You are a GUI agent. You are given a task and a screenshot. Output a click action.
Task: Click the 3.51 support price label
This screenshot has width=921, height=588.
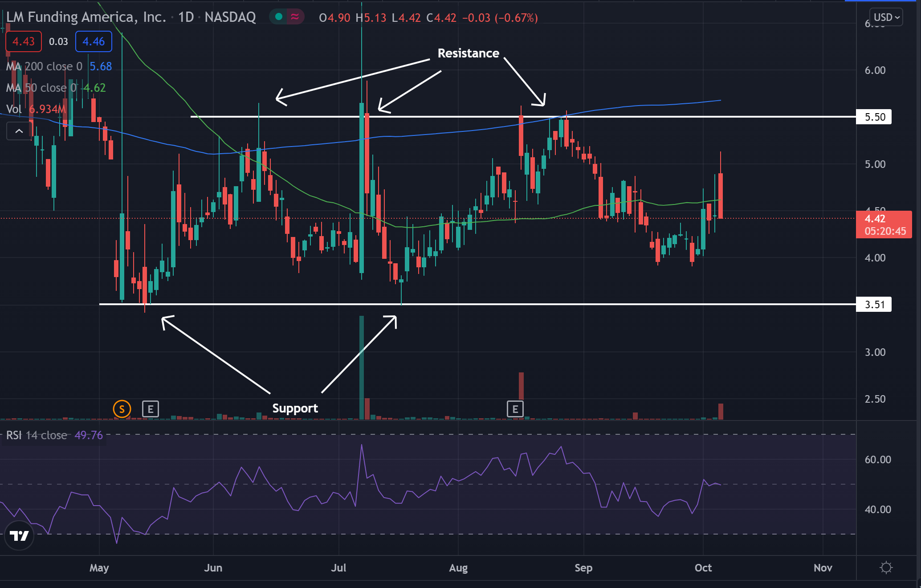pyautogui.click(x=874, y=304)
